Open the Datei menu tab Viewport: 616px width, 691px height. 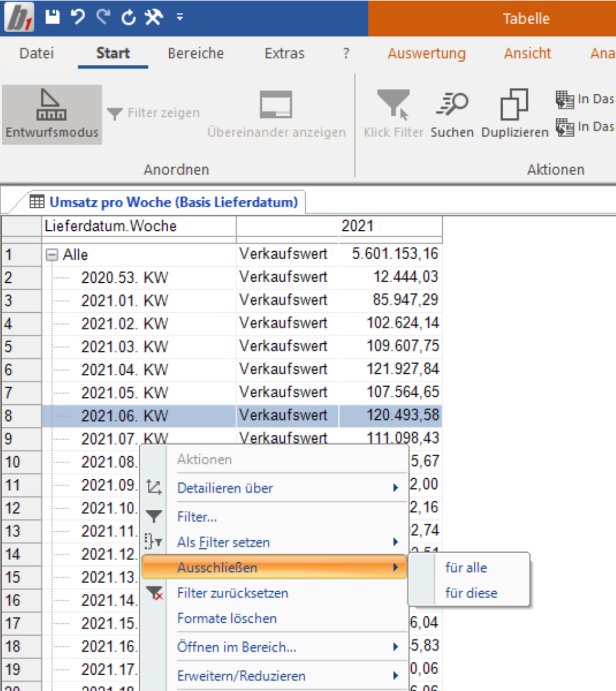click(x=37, y=54)
